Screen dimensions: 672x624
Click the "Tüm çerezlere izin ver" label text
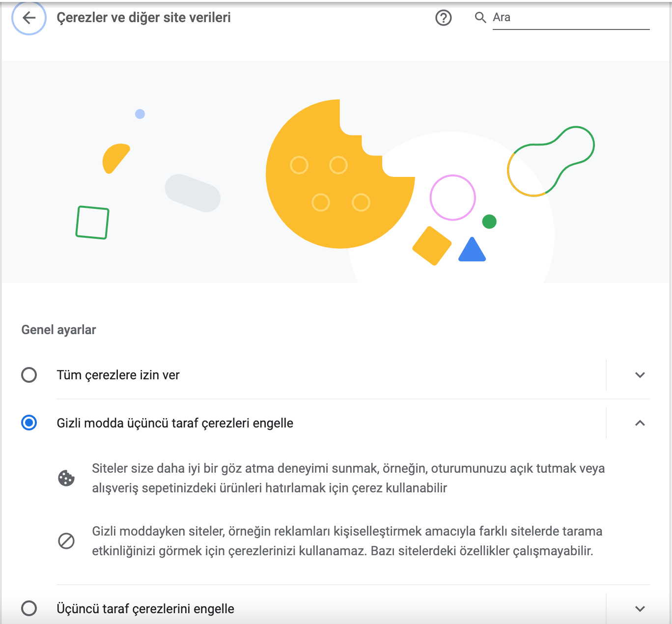pyautogui.click(x=118, y=375)
